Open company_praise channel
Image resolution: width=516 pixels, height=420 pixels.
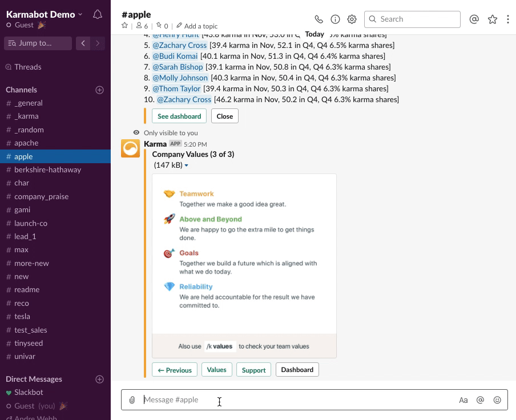pos(55,196)
